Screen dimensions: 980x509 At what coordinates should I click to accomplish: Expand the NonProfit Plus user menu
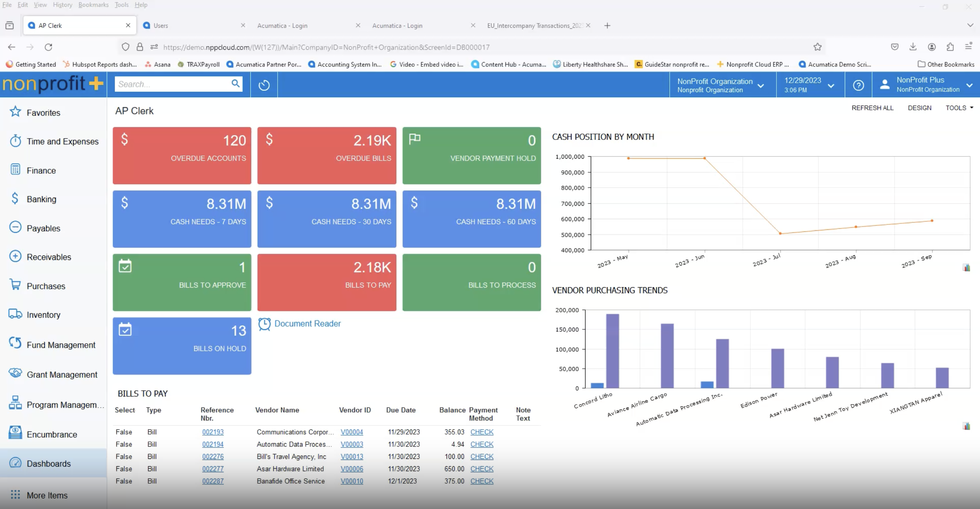926,85
